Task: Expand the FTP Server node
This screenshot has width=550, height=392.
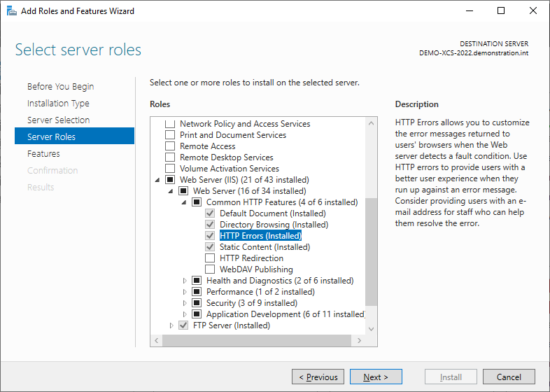Action: click(x=171, y=325)
